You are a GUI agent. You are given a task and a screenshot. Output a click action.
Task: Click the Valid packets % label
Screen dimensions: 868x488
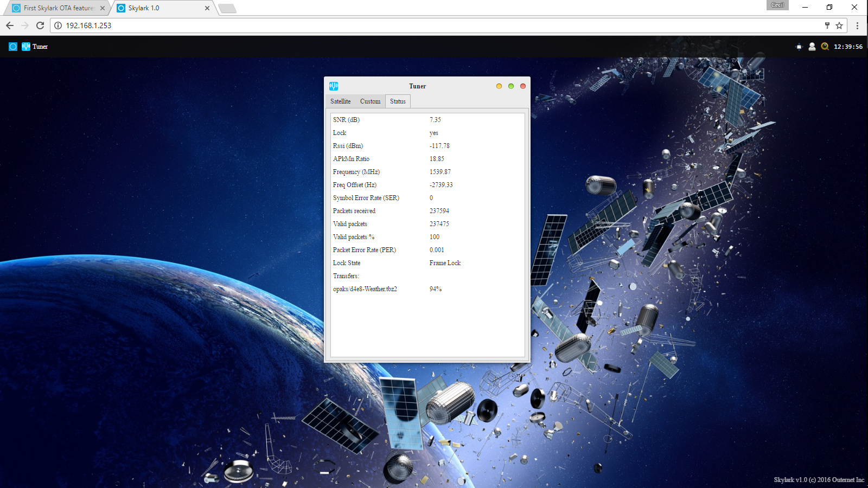pos(354,237)
